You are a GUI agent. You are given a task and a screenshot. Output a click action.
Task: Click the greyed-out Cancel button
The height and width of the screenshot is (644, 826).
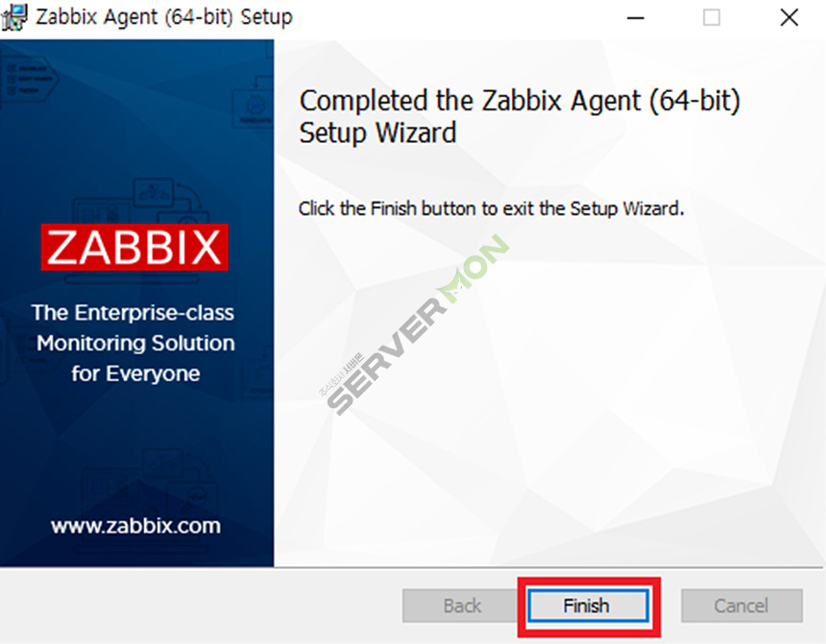pos(741,606)
